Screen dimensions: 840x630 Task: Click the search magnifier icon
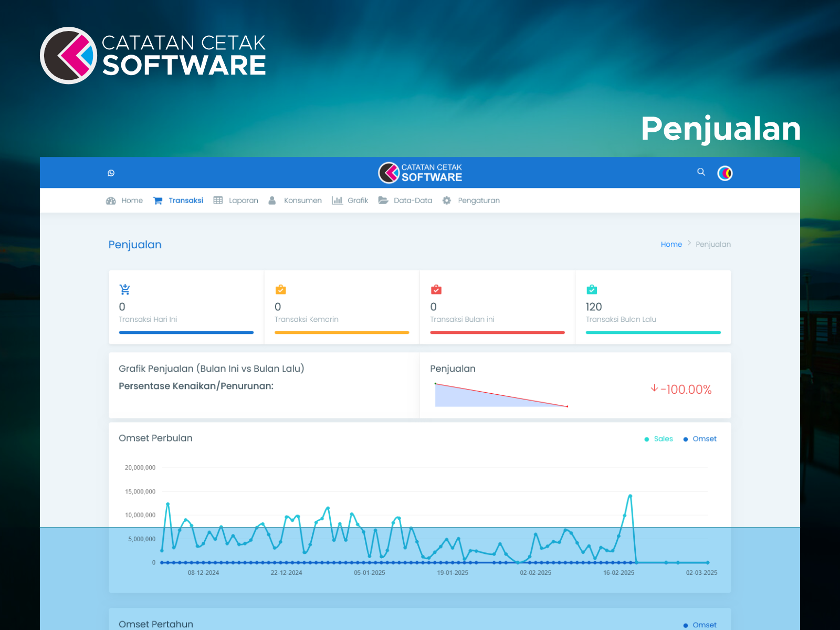701,172
